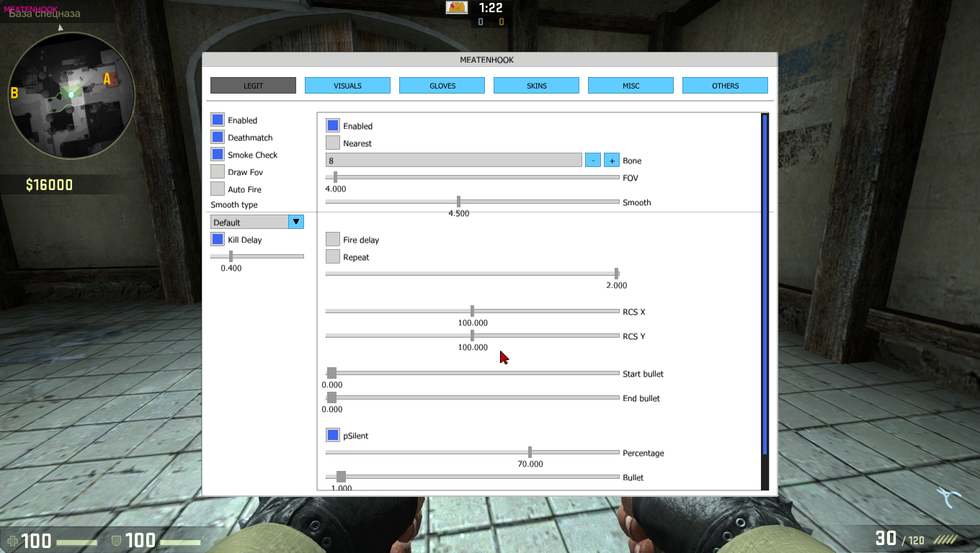The width and height of the screenshot is (980, 553).
Task: Toggle the Enabled checkbox above Nearest
Action: point(333,125)
